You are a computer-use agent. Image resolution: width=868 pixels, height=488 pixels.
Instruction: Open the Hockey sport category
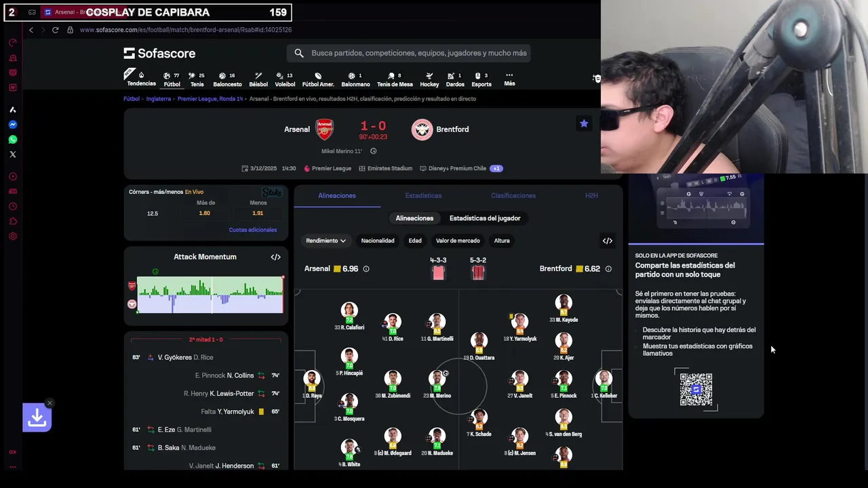click(429, 79)
